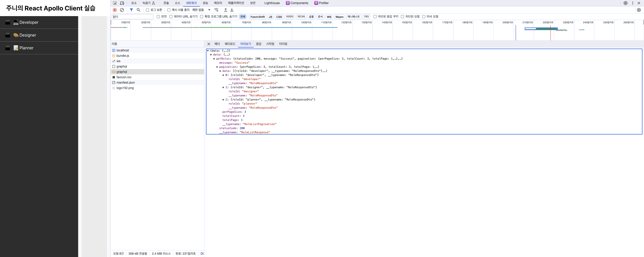The height and width of the screenshot is (257, 644).
Task: Toggle the device toolbar icon
Action: (122, 3)
